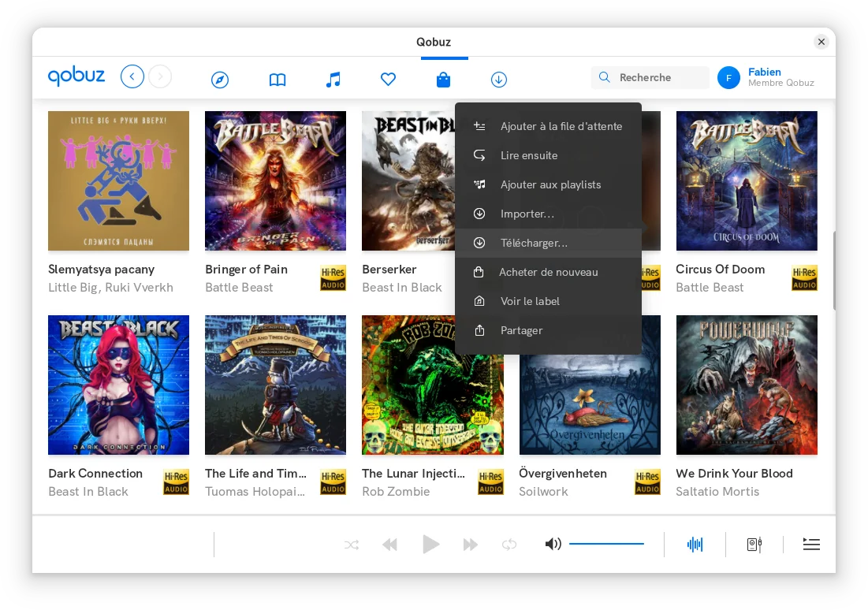The height and width of the screenshot is (610, 868).
Task: Click the Berserker album title
Action: click(389, 270)
